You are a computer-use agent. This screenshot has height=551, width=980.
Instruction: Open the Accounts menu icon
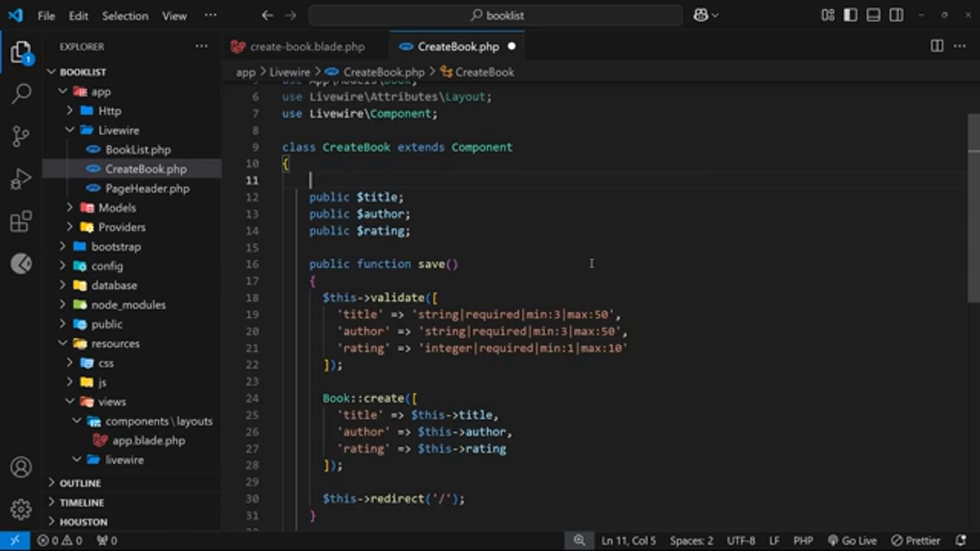point(21,467)
